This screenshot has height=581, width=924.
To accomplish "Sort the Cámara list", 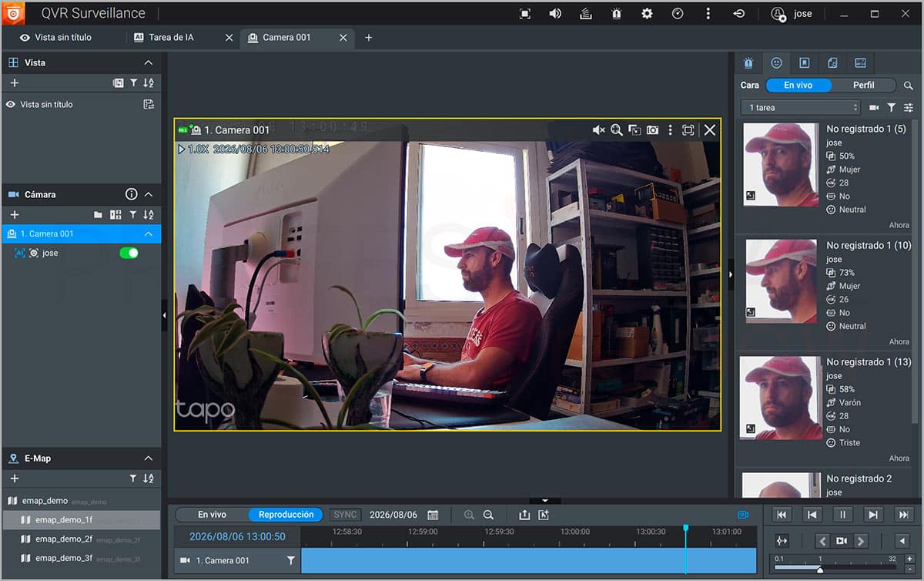I will tap(149, 214).
